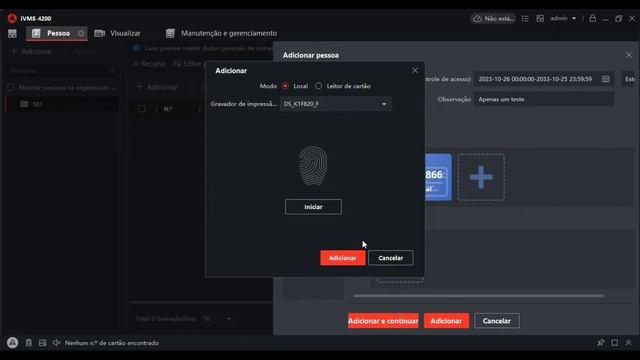The image size is (640, 360).
Task: Click Adicionar in left organization toolbar
Action: coord(32,52)
